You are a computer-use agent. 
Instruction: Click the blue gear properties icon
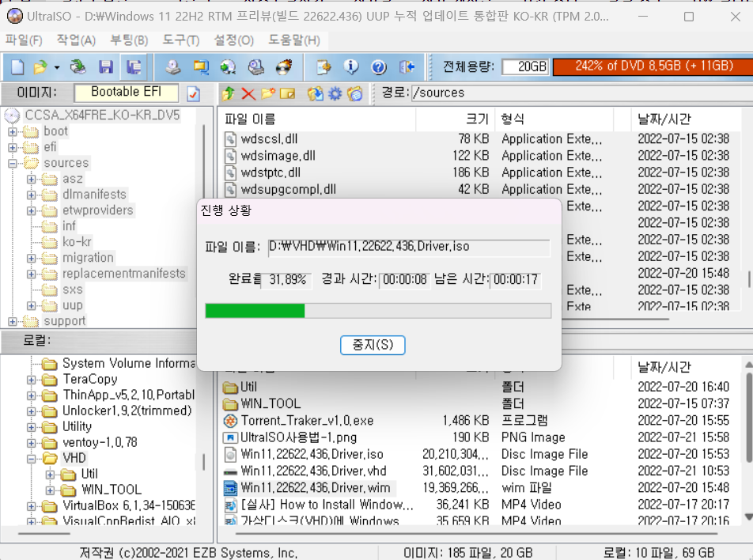[335, 93]
